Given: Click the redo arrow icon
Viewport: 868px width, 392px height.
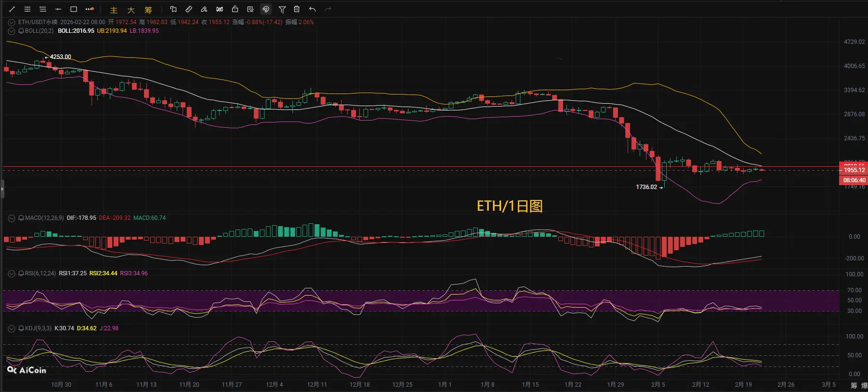Looking at the screenshot, I should (x=328, y=9).
